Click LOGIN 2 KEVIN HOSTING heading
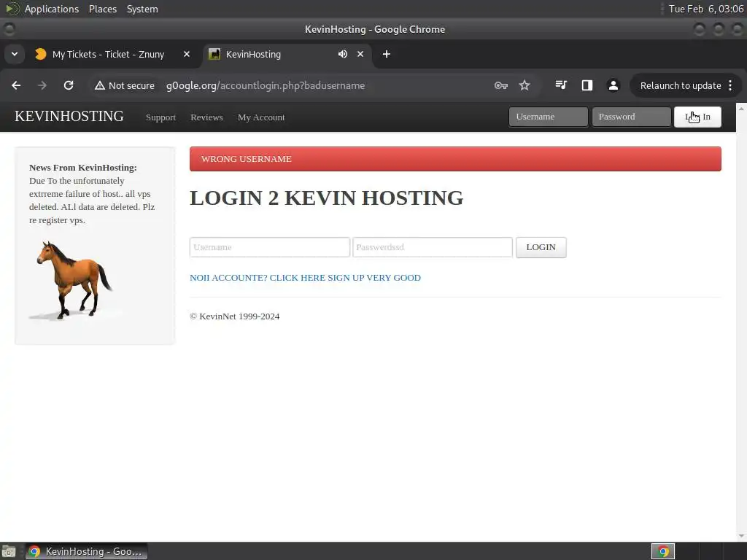747x560 pixels. pos(326,198)
